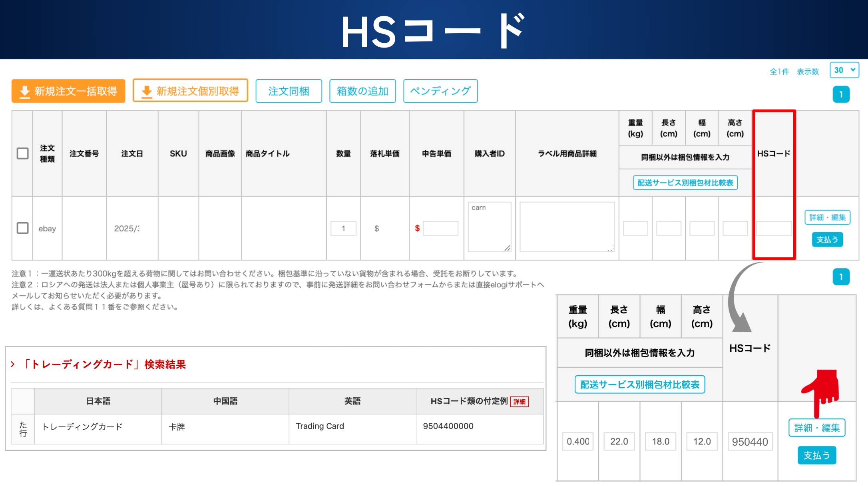Click page 1 in bottom pagination

[841, 277]
